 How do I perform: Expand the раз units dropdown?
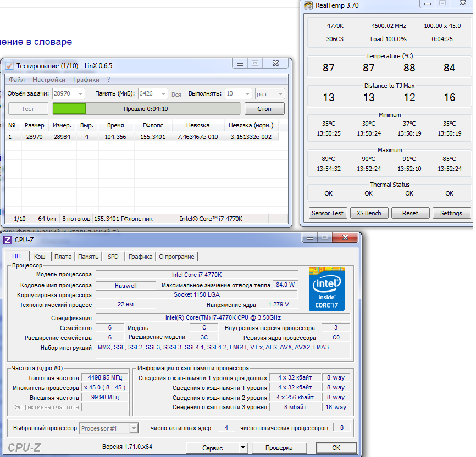(x=280, y=94)
